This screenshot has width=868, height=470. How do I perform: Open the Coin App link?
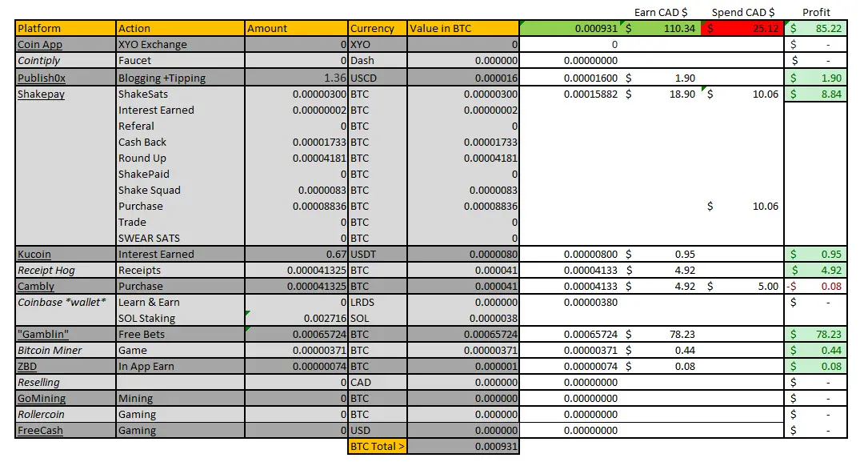[x=40, y=44]
